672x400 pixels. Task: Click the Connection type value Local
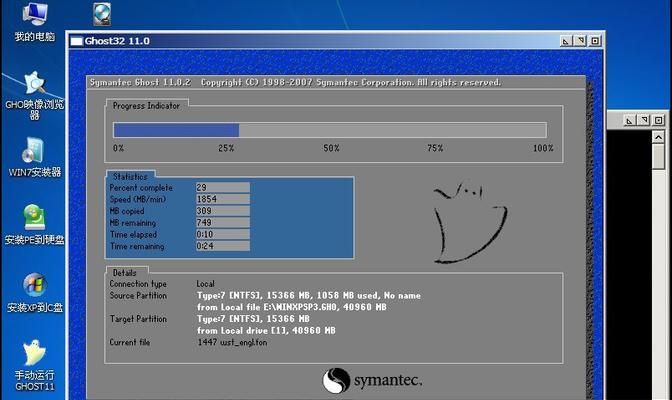(205, 284)
